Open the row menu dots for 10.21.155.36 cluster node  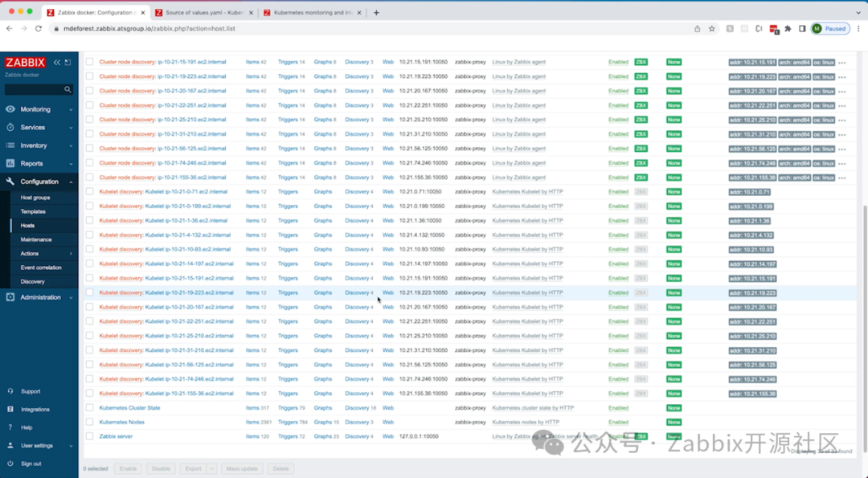click(842, 178)
